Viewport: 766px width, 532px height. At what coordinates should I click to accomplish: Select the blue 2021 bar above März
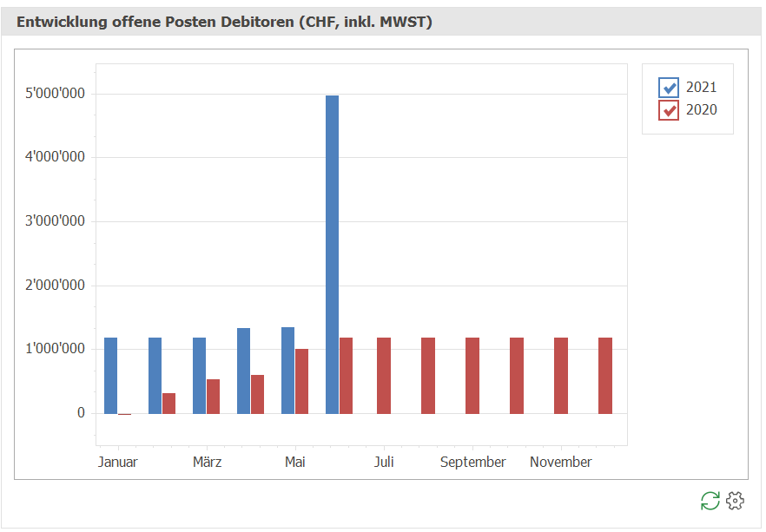tap(200, 376)
